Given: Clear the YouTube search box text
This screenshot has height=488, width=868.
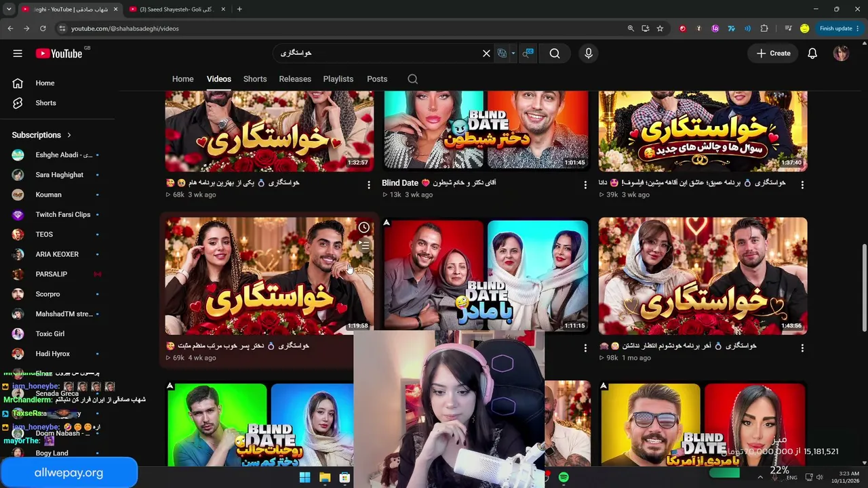Looking at the screenshot, I should click(486, 54).
